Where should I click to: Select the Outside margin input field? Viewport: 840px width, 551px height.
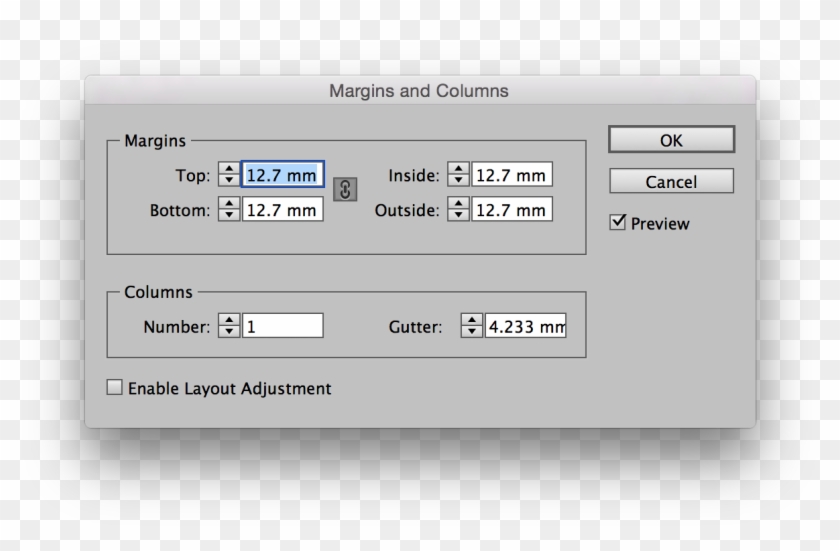pos(512,209)
